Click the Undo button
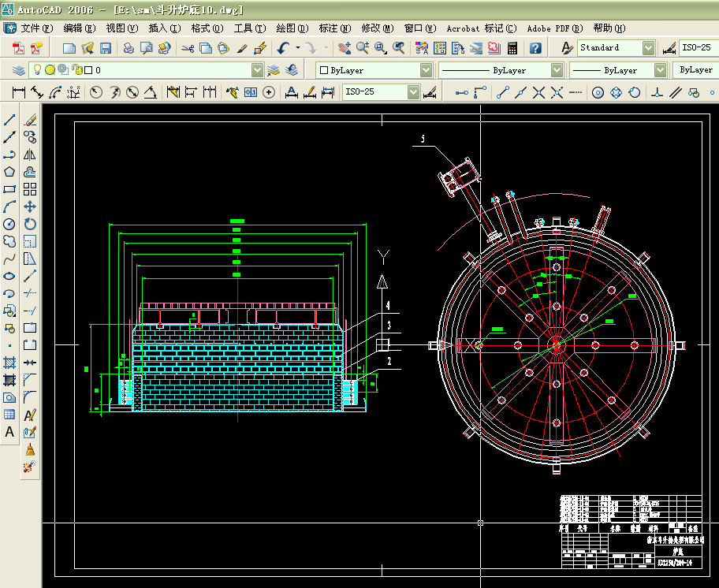 click(283, 47)
